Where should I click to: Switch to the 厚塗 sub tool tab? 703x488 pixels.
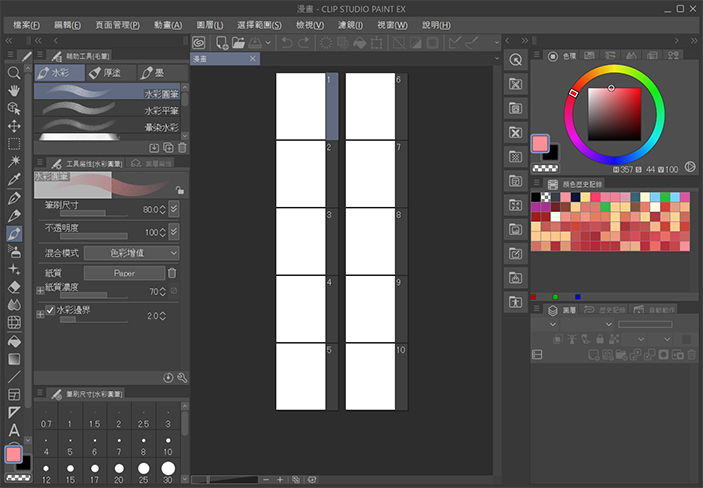[x=108, y=73]
